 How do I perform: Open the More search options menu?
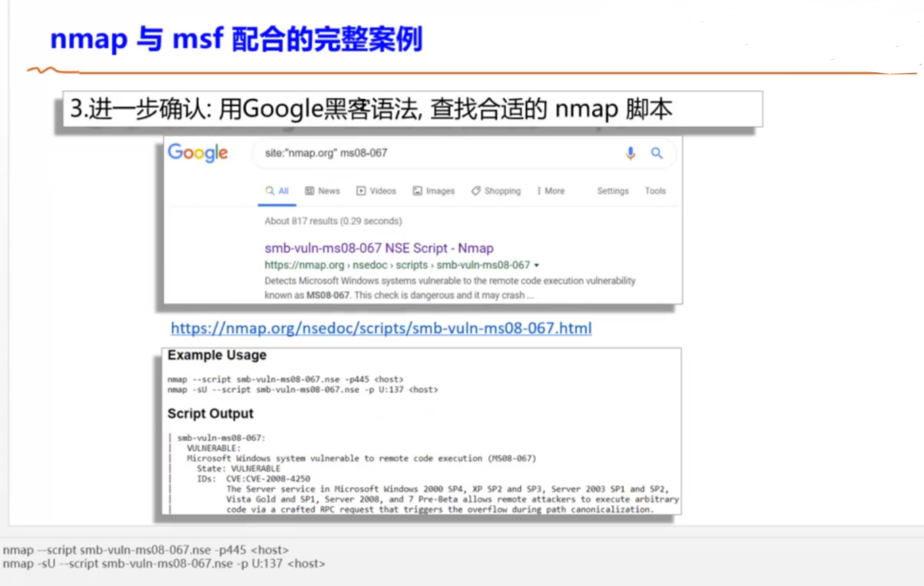pos(551,191)
